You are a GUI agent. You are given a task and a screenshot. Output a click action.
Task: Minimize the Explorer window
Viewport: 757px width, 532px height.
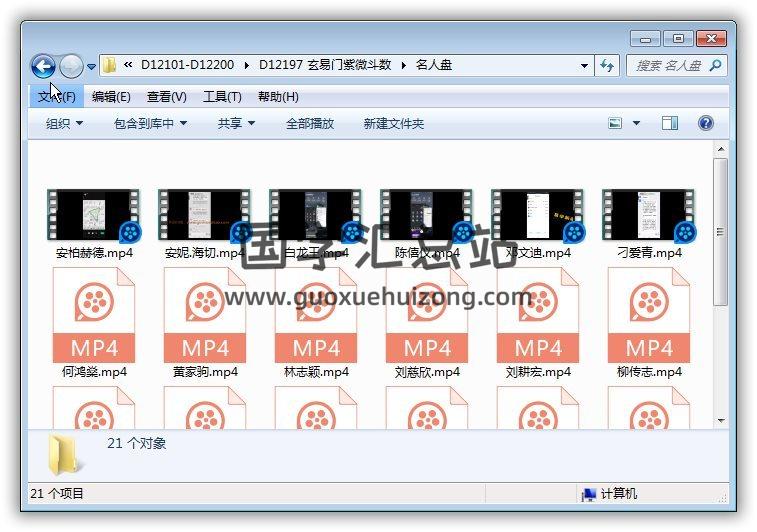(x=645, y=39)
